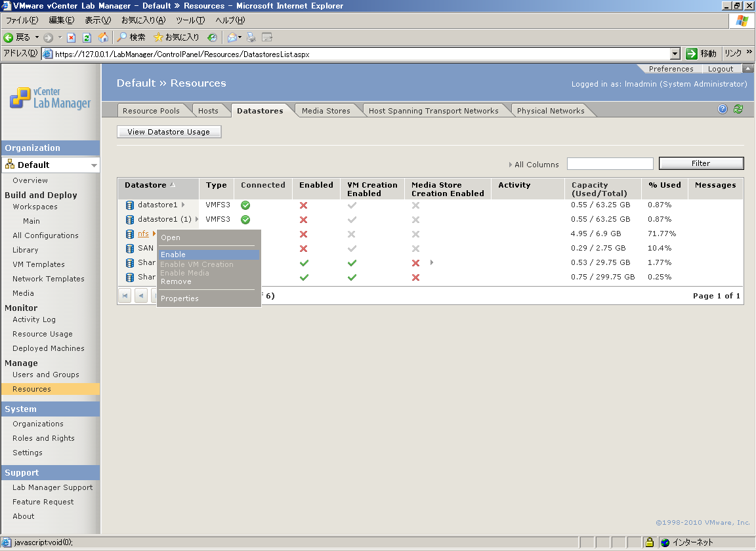Click the Go arrow beside the address bar
This screenshot has width=756, height=551.
point(692,54)
